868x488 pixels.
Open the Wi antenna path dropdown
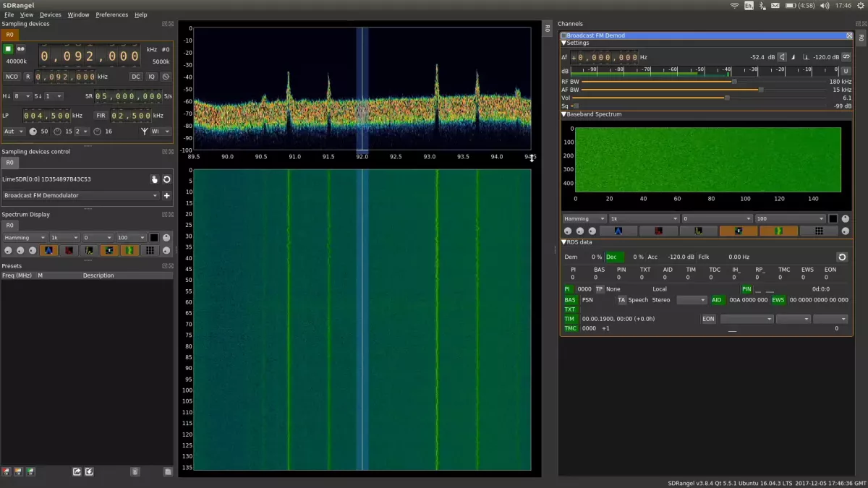(160, 132)
